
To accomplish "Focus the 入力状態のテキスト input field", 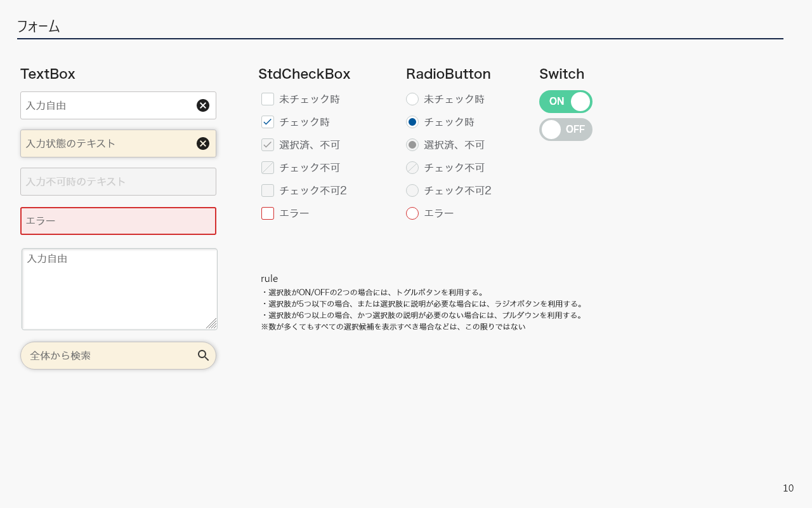I will pos(108,144).
